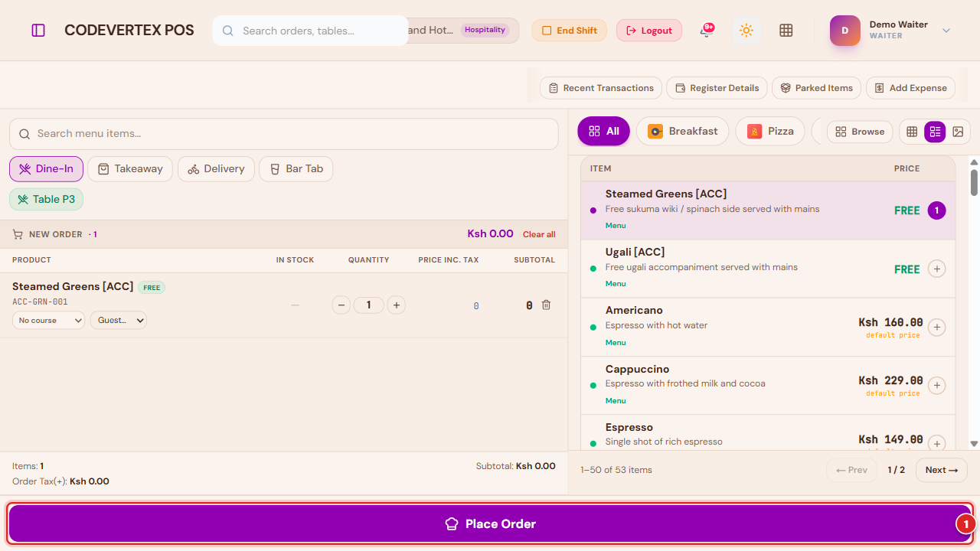
Task: Clear all items from the order
Action: coord(539,234)
